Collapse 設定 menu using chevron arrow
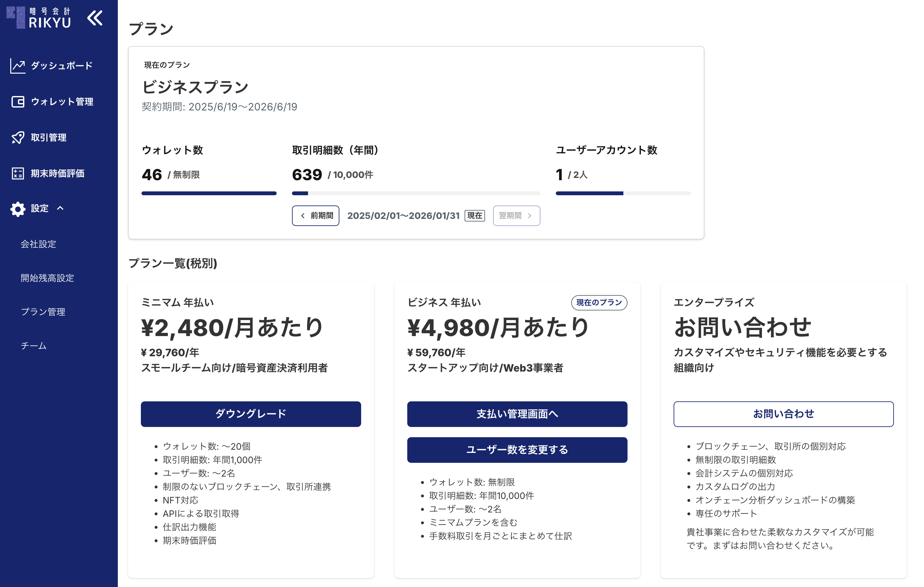This screenshot has height=587, width=924. click(60, 208)
